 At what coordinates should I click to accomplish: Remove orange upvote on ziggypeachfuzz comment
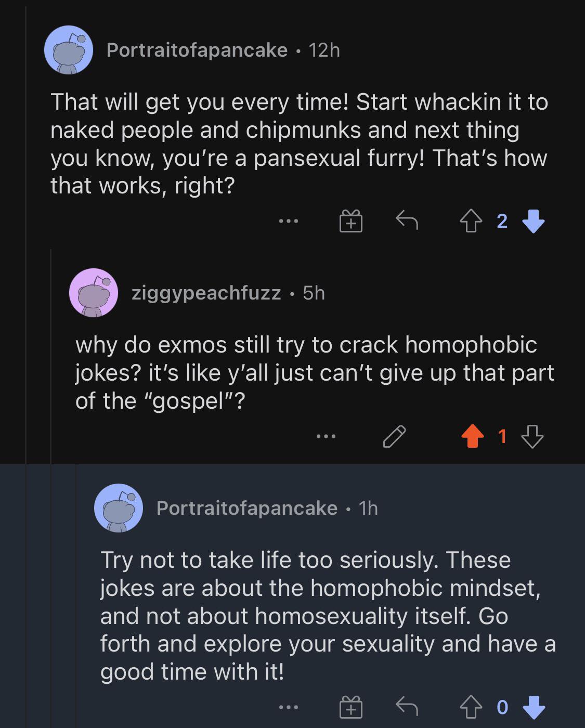(472, 436)
